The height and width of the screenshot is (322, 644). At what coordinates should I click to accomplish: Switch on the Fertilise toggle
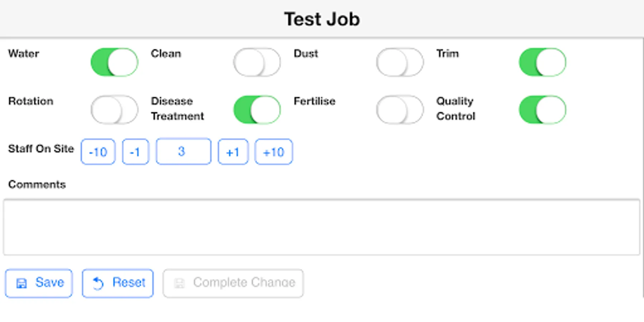pyautogui.click(x=400, y=109)
